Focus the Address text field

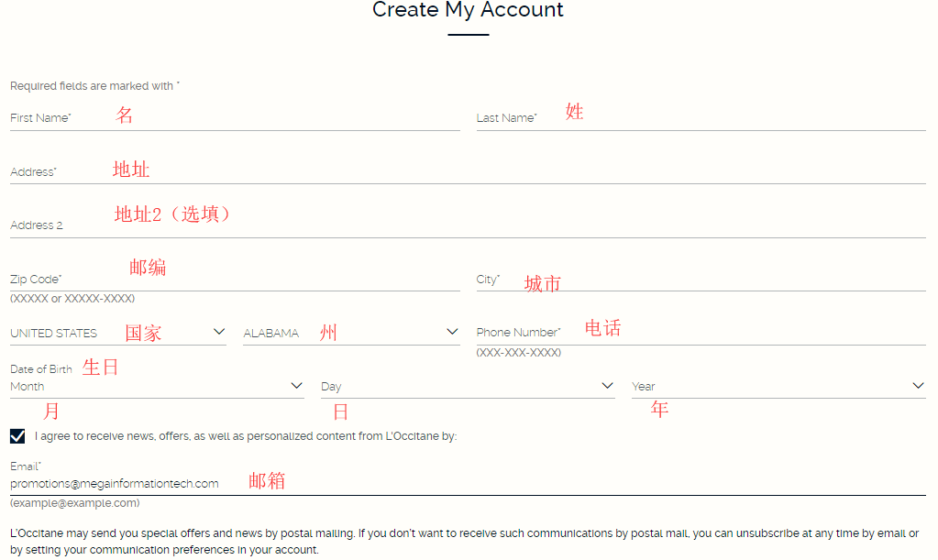[468, 171]
